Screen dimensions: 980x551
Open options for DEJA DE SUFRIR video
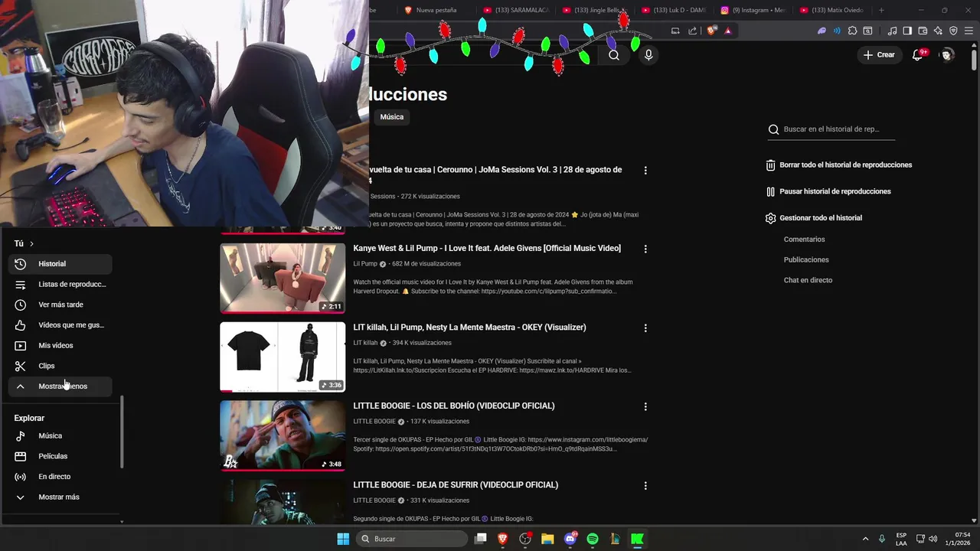[x=645, y=485]
